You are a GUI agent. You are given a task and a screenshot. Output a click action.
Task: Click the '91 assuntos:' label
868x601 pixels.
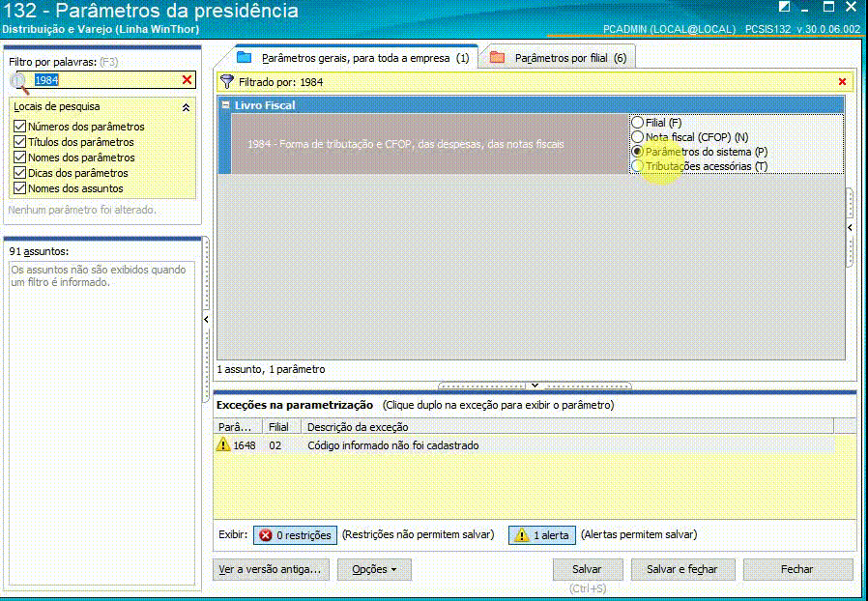pos(40,251)
